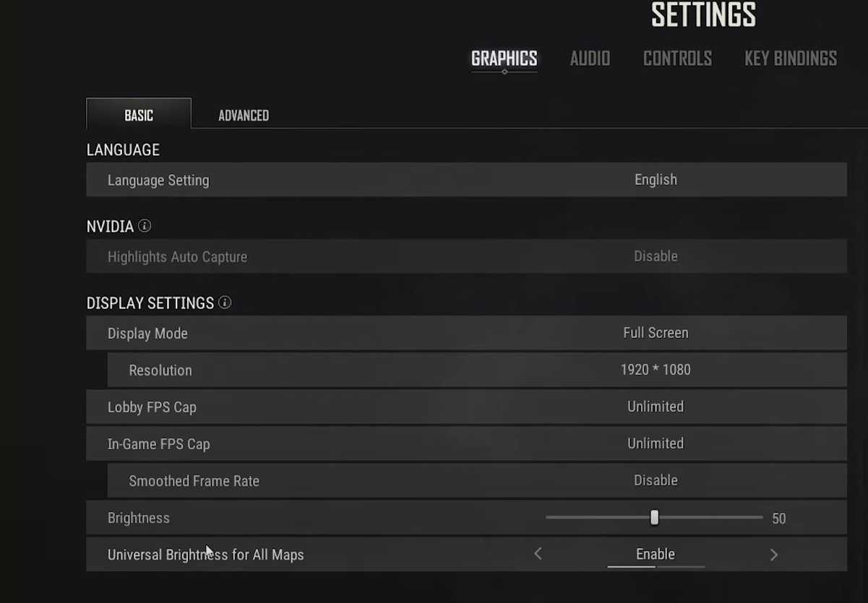Open the Display Mode Full Screen selector
This screenshot has width=868, height=603.
point(656,333)
